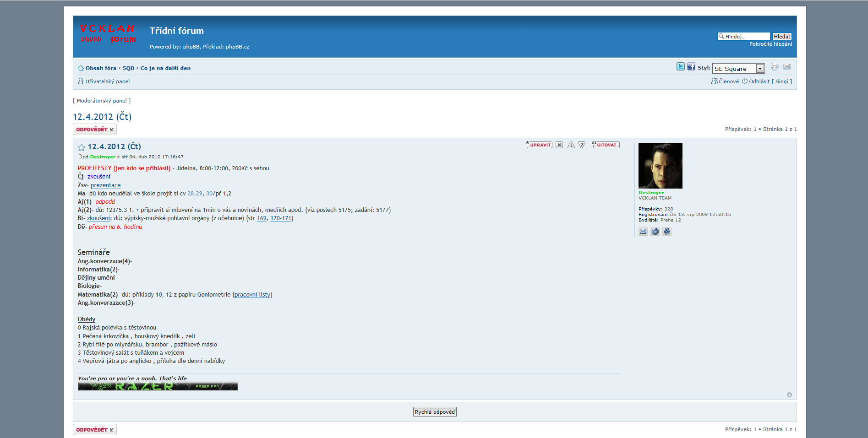Image resolution: width=868 pixels, height=438 pixels.
Task: Click the Citovat quote button
Action: 606,145
